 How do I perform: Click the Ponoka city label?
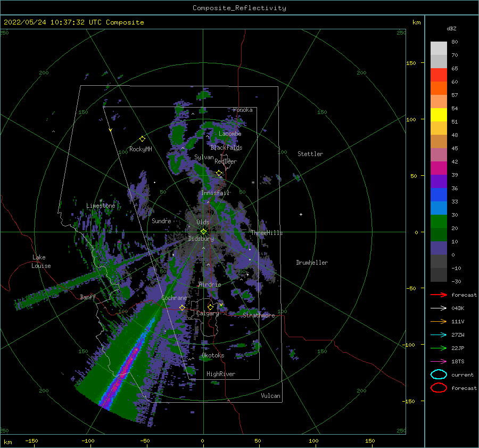tap(243, 110)
